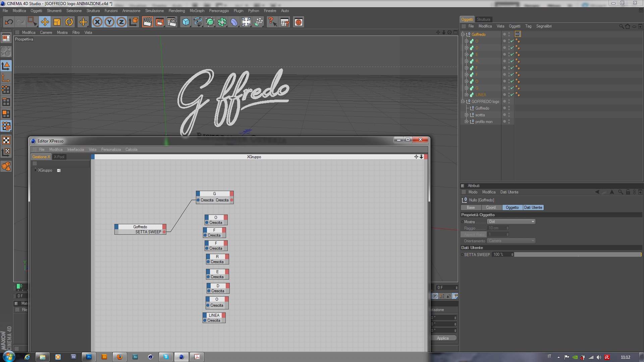644x362 pixels.
Task: Open render settings clapperboard icon
Action: point(172,22)
